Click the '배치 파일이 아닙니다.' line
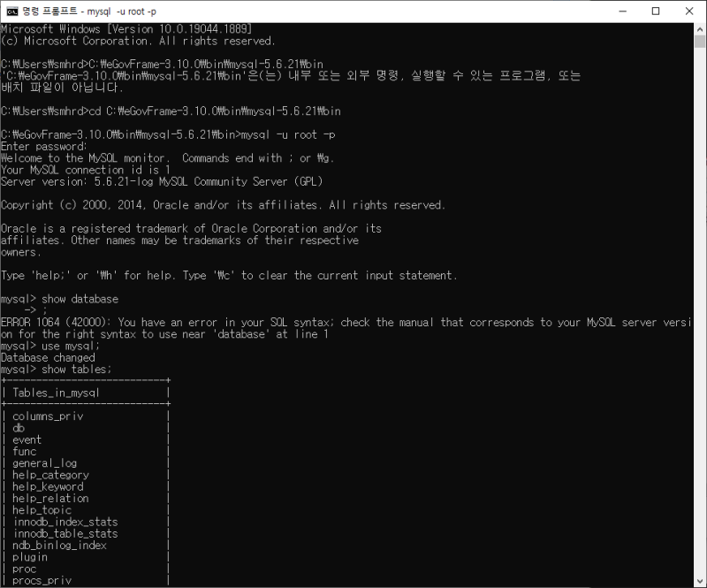Viewport: 707px width, 588px height. (62, 87)
